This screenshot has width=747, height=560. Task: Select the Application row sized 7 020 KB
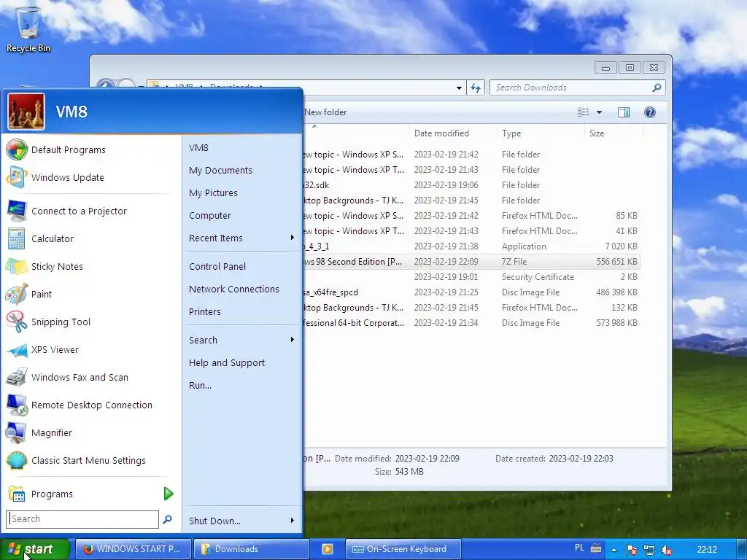472,246
